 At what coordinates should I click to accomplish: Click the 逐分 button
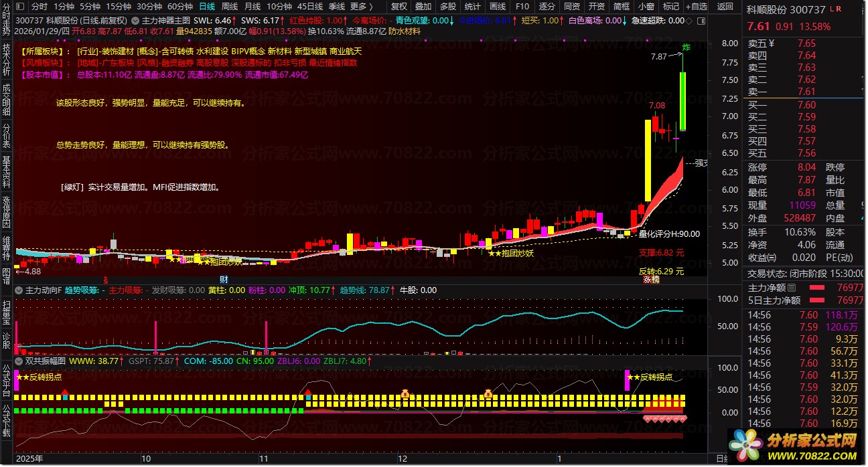[547, 7]
